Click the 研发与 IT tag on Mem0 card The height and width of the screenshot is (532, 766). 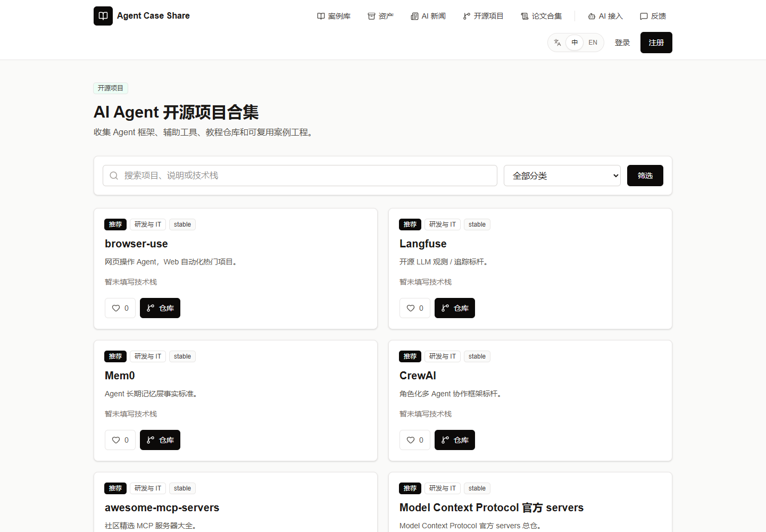(x=148, y=356)
